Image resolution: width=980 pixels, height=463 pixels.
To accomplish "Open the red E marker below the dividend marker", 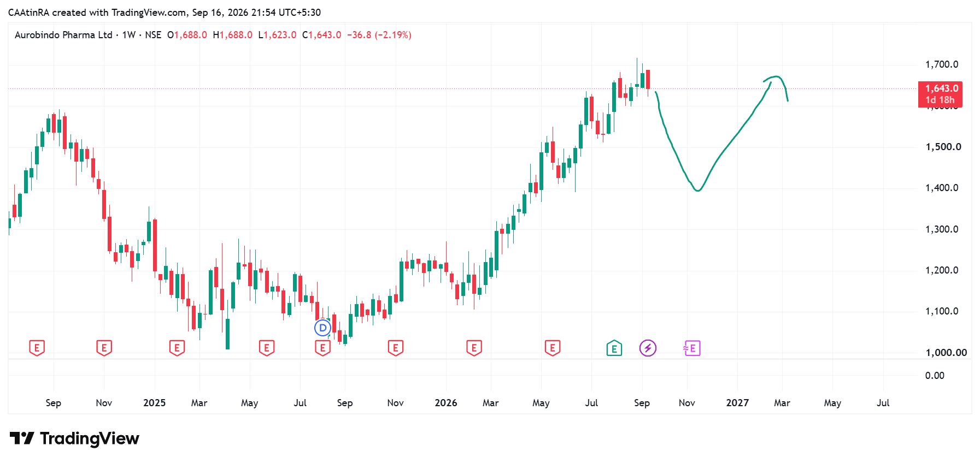I will pyautogui.click(x=323, y=348).
